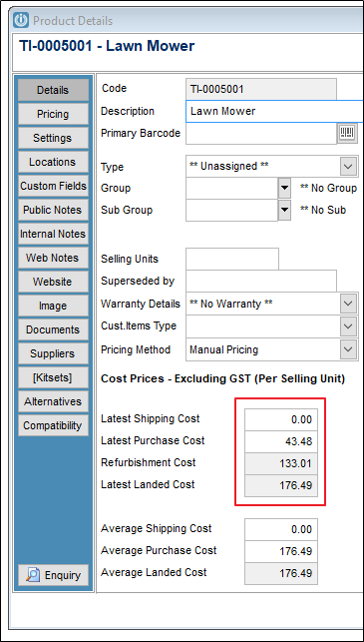This screenshot has height=642, width=364.
Task: Open the Custom Fields tab
Action: tap(53, 186)
